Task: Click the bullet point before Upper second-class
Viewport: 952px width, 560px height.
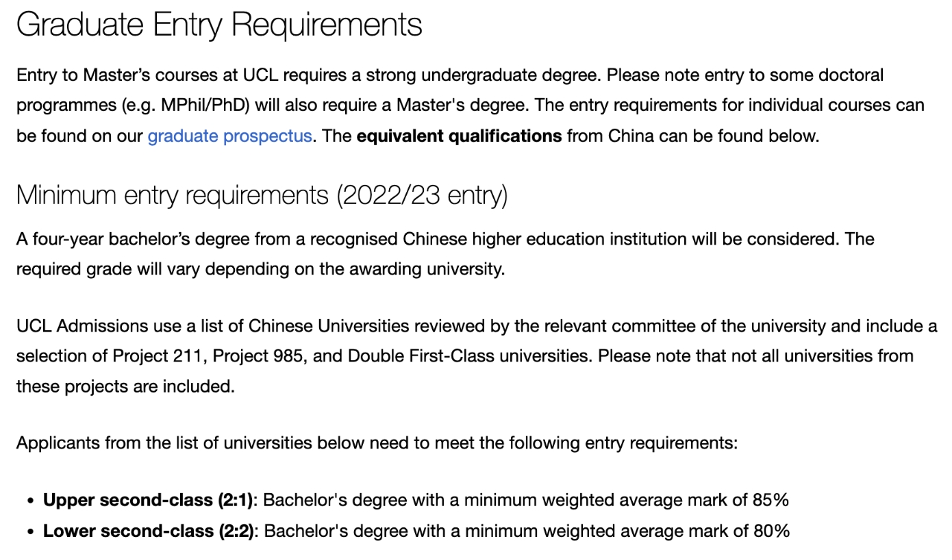Action: click(x=30, y=501)
